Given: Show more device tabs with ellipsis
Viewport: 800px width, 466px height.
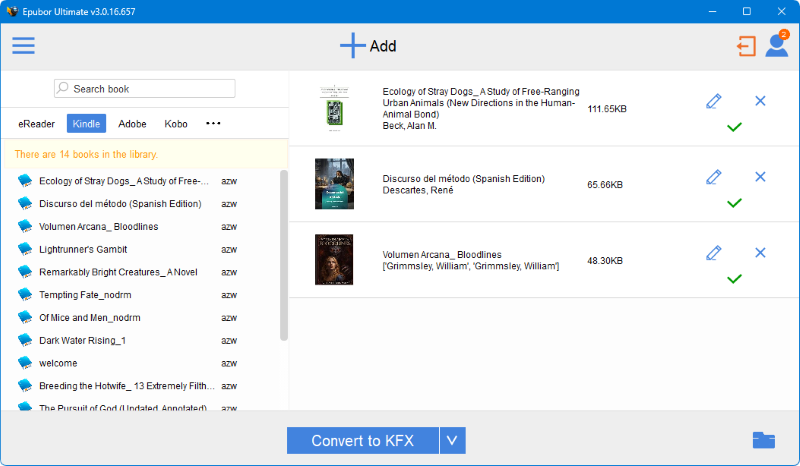Looking at the screenshot, I should pyautogui.click(x=213, y=124).
